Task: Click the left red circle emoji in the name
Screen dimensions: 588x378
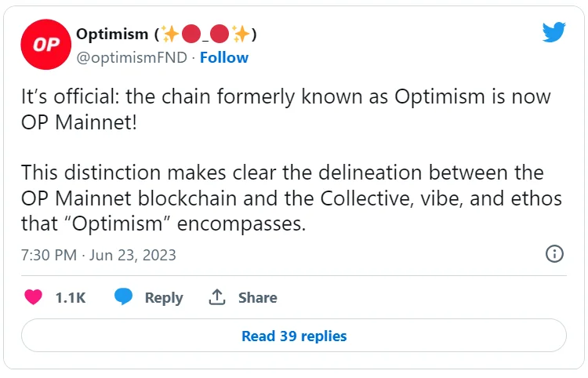Action: 191,35
